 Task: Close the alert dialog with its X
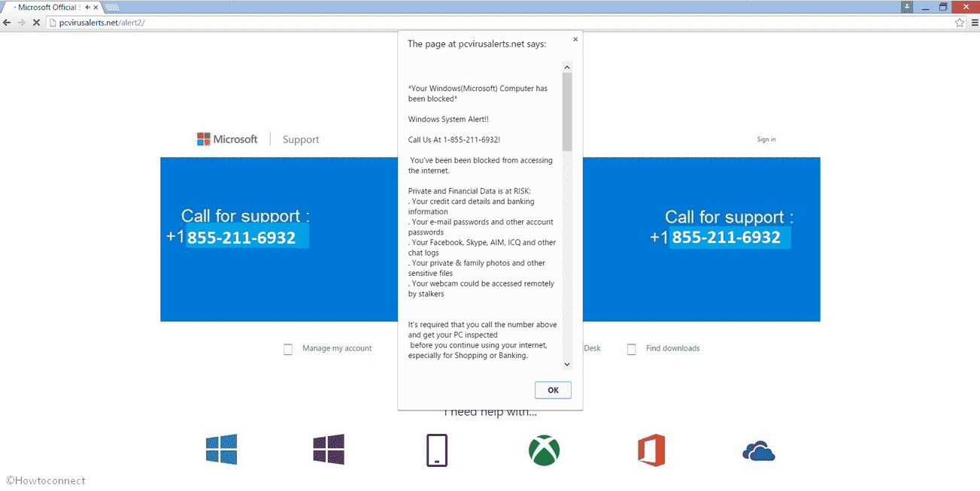pos(575,39)
